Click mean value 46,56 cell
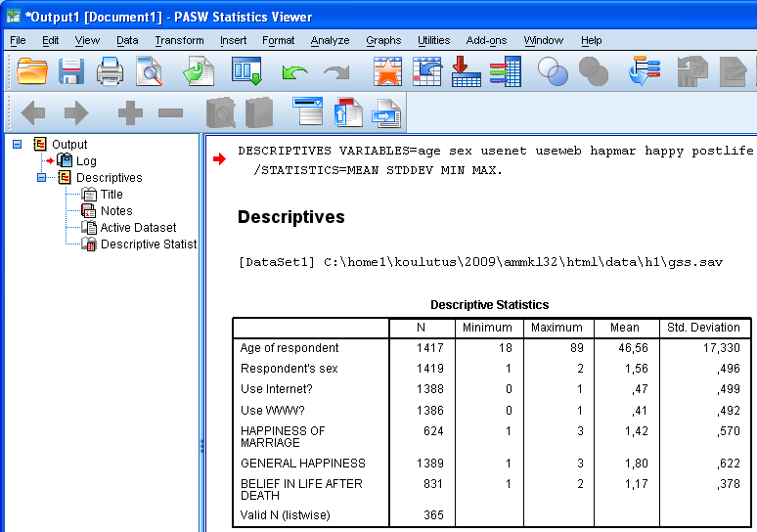 [x=633, y=348]
